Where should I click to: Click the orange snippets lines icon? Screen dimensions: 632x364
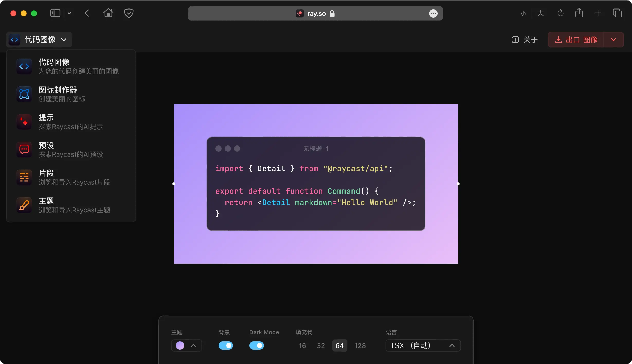(24, 177)
